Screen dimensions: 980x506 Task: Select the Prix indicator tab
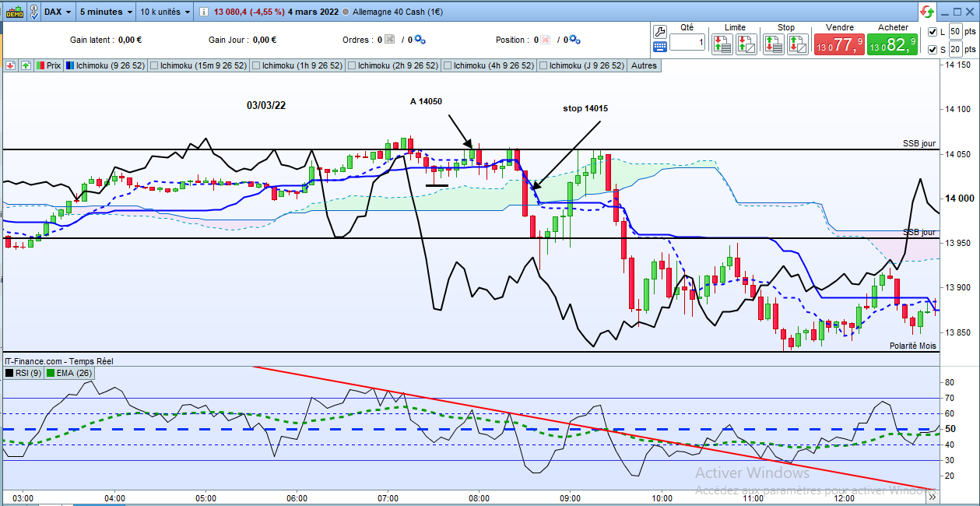(48, 66)
